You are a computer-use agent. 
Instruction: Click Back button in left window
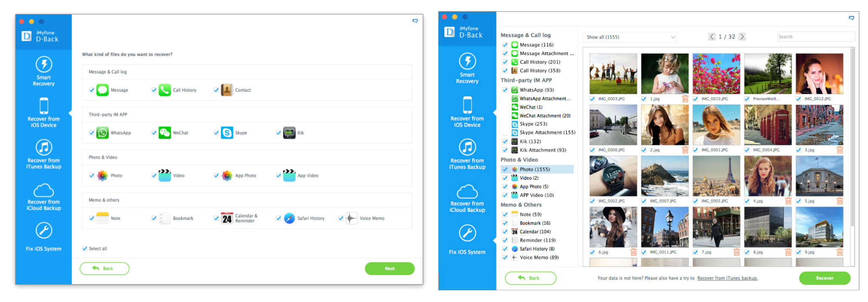click(x=104, y=269)
